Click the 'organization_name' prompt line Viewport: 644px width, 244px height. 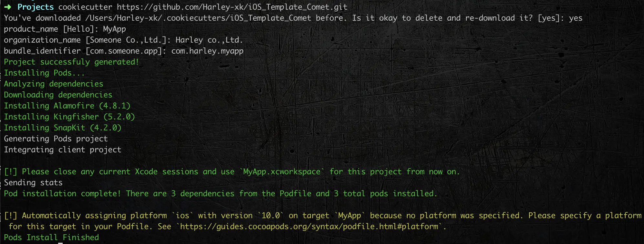pyautogui.click(x=123, y=40)
